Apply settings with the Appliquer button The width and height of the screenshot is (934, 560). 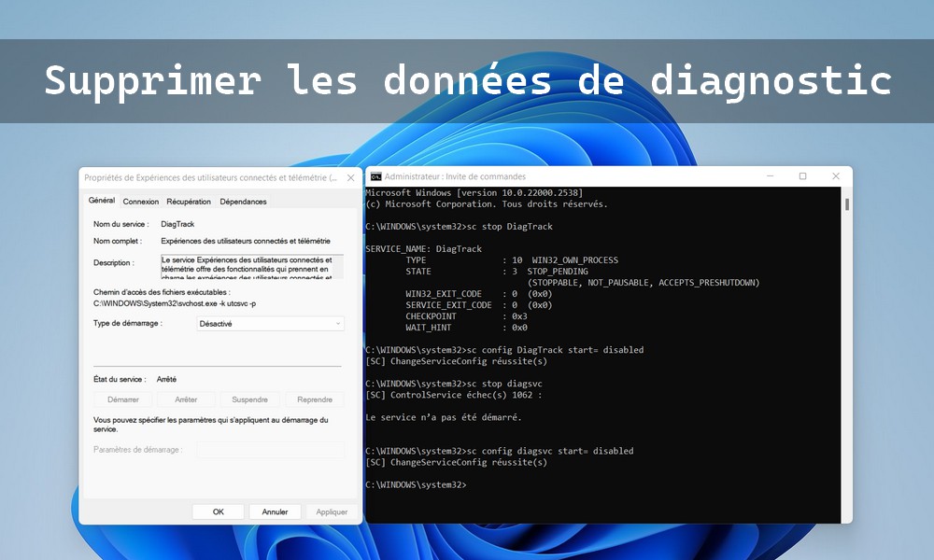pos(332,511)
